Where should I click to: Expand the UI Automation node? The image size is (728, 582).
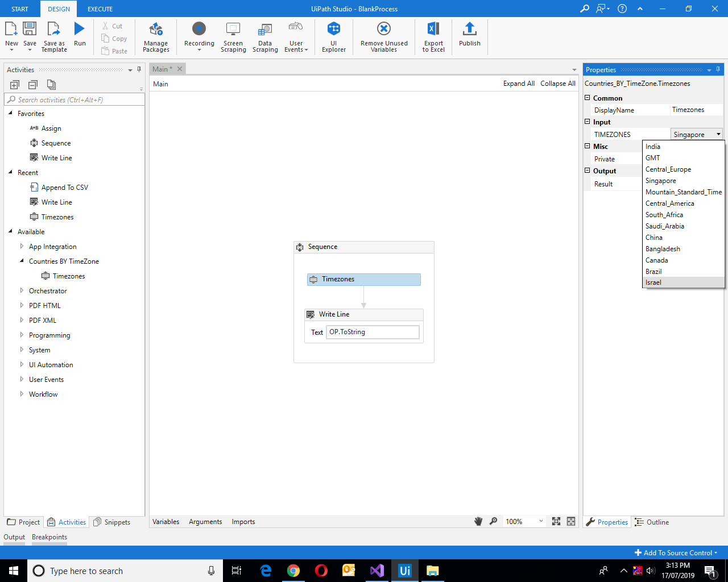22,364
